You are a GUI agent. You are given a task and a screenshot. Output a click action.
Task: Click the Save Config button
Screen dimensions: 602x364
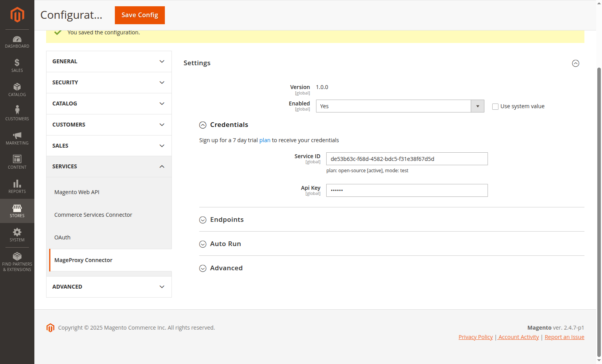(140, 15)
